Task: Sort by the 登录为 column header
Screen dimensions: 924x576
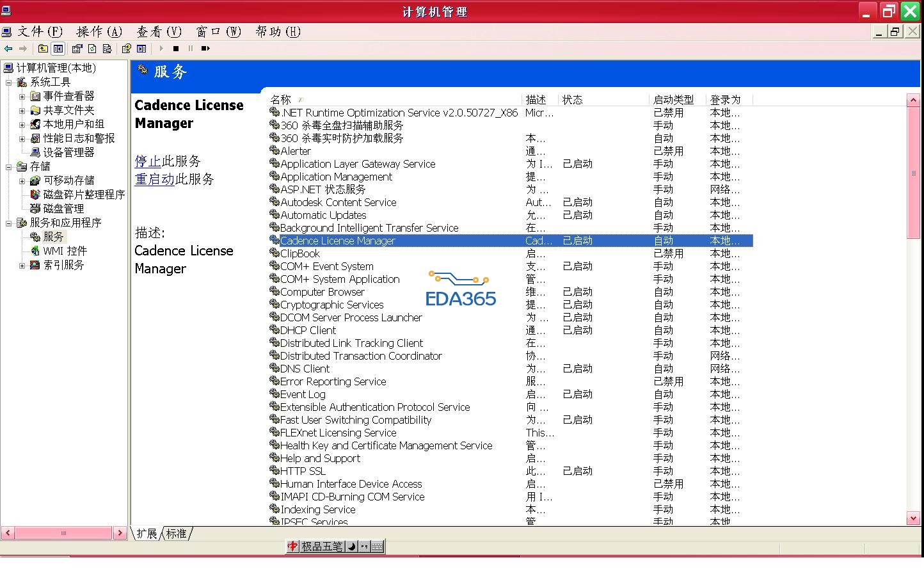Action: [x=729, y=100]
